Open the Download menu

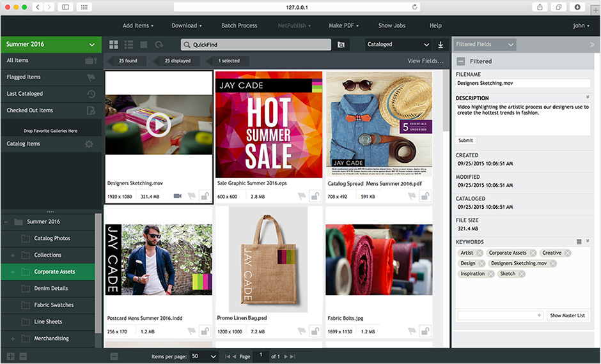click(186, 26)
